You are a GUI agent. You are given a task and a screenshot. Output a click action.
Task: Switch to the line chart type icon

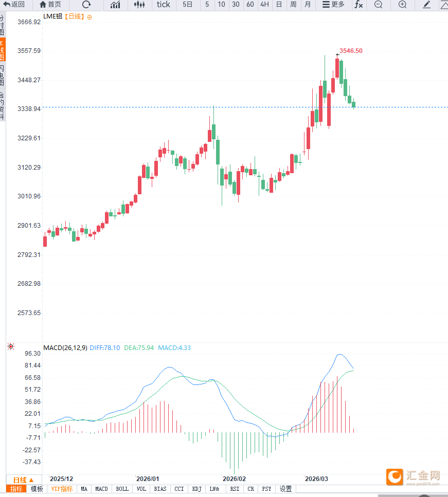(116, 5)
